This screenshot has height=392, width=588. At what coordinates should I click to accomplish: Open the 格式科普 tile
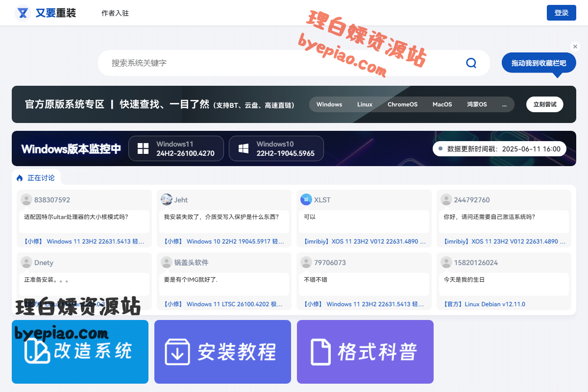pos(365,352)
